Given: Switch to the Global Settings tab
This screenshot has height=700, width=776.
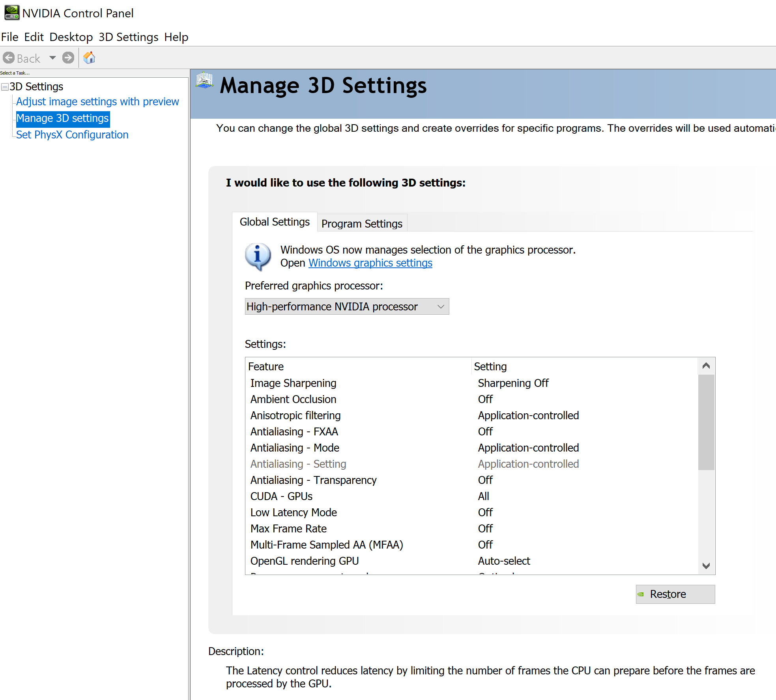Looking at the screenshot, I should (x=275, y=222).
